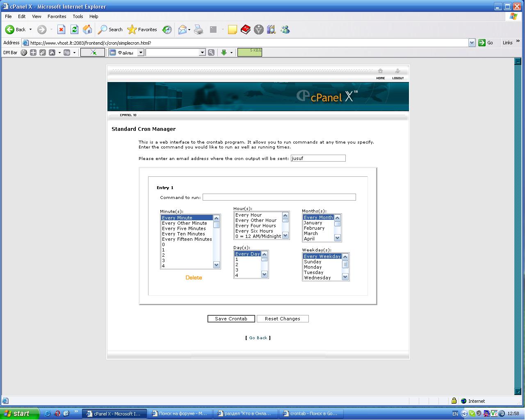
Task: Open the History clock icon
Action: tap(167, 30)
